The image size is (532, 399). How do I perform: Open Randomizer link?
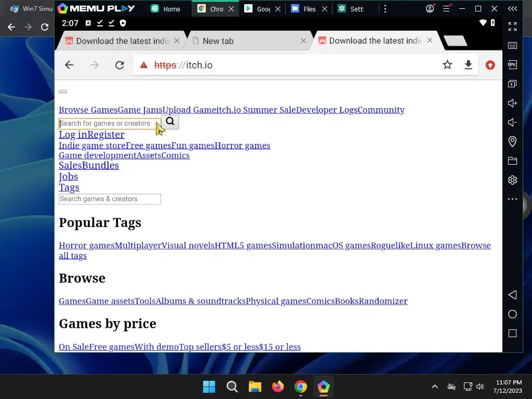(383, 301)
